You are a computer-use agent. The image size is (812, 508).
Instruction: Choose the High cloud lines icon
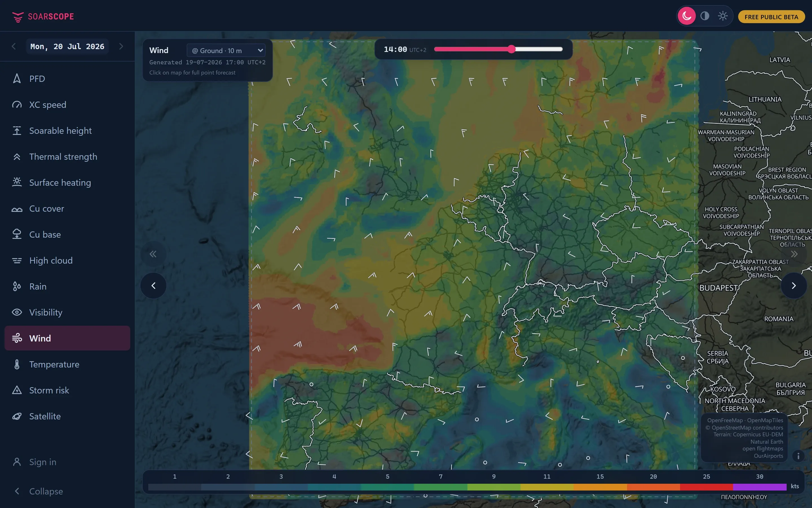(x=17, y=260)
